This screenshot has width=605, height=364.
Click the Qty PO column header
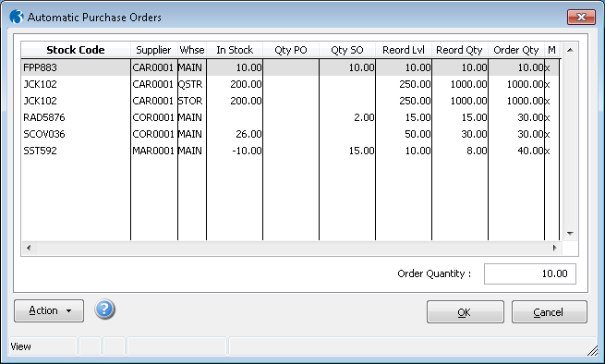coord(291,50)
